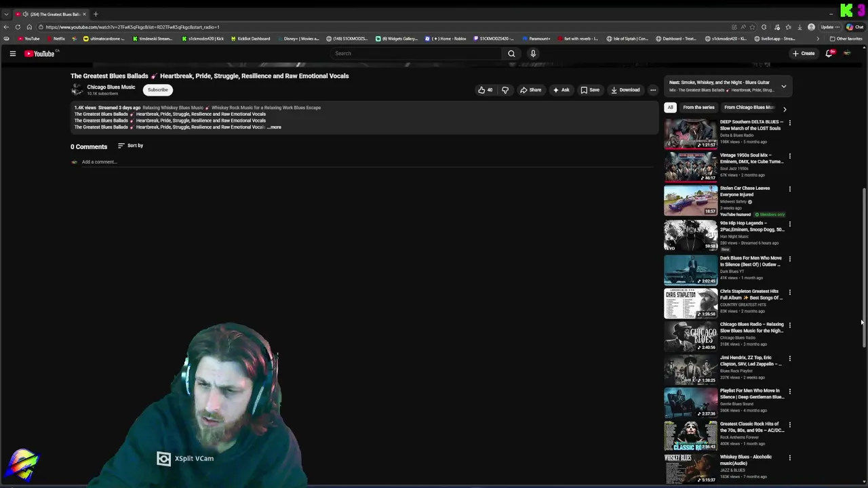868x488 pixels.
Task: Show more filter chips with right arrow
Action: click(785, 108)
